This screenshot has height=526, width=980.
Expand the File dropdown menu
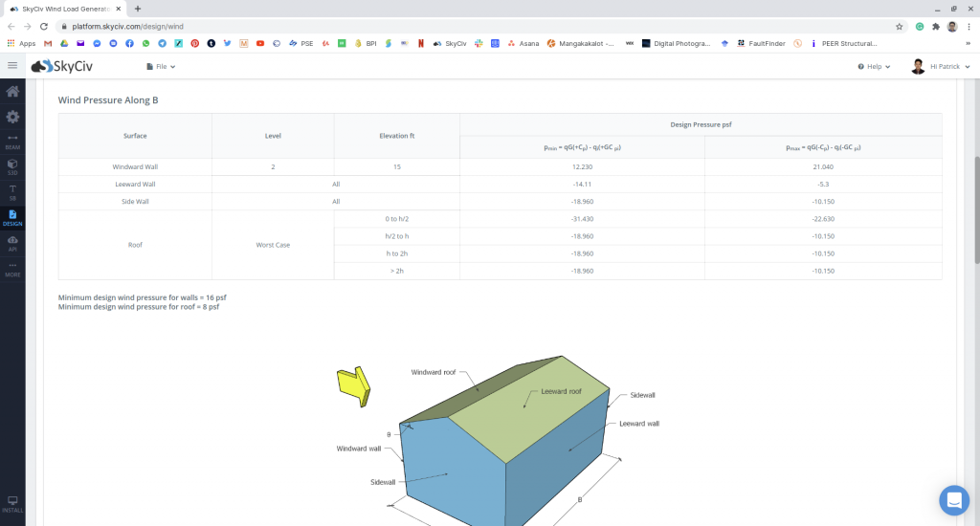click(161, 67)
